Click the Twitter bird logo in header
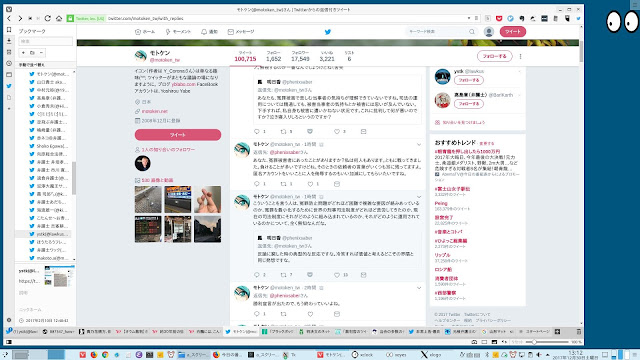The width and height of the screenshot is (640, 360). [x=327, y=32]
